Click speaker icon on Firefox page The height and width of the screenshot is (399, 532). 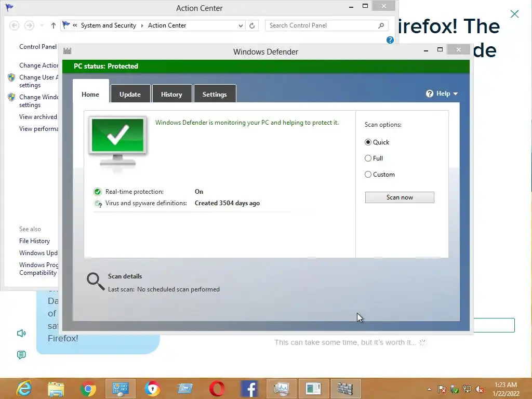(x=21, y=333)
